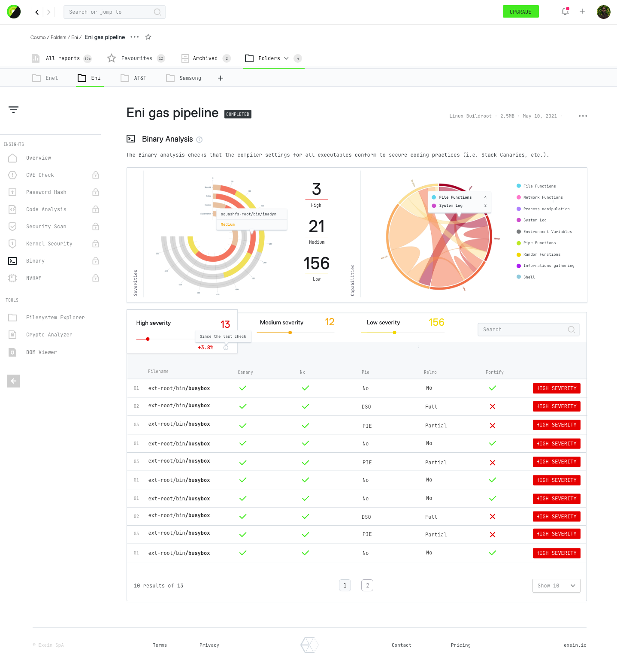Screen dimensions: 617x672
Task: Open Show 10 results dropdown
Action: tap(556, 586)
